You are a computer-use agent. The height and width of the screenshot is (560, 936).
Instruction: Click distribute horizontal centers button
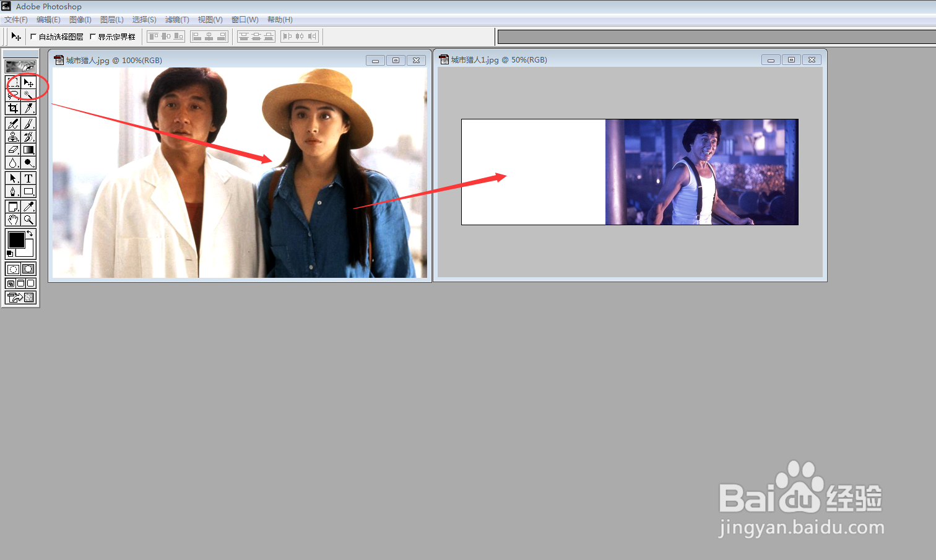[300, 37]
